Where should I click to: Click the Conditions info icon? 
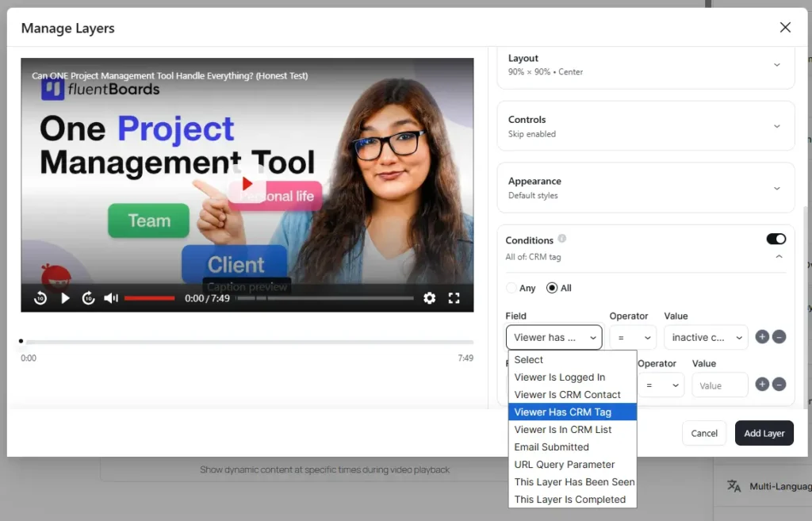[562, 239]
